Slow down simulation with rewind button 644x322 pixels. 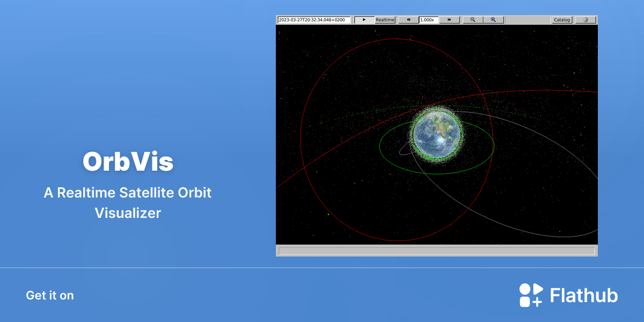point(408,20)
